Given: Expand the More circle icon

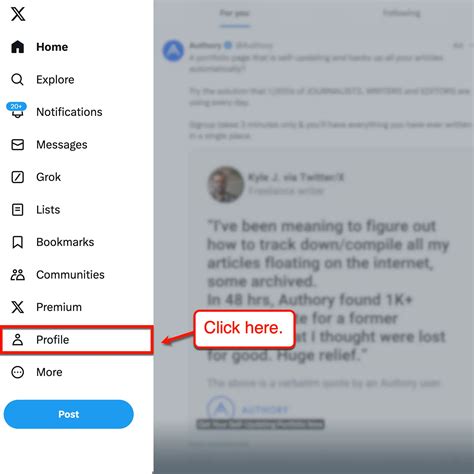Looking at the screenshot, I should coord(17,372).
